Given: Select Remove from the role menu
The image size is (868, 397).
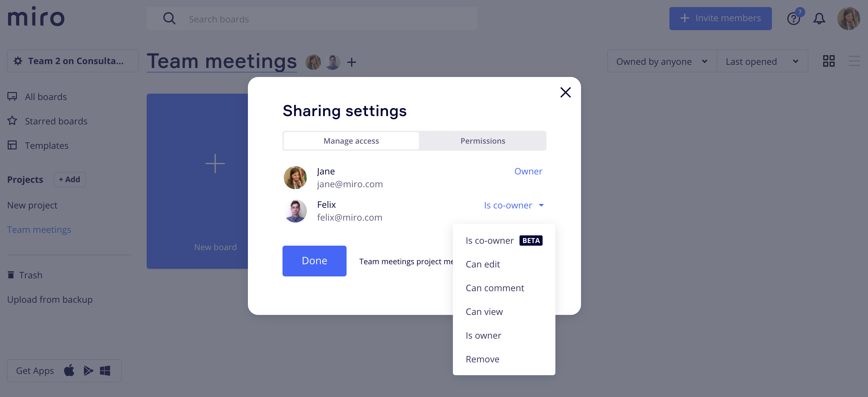Looking at the screenshot, I should click(x=482, y=359).
